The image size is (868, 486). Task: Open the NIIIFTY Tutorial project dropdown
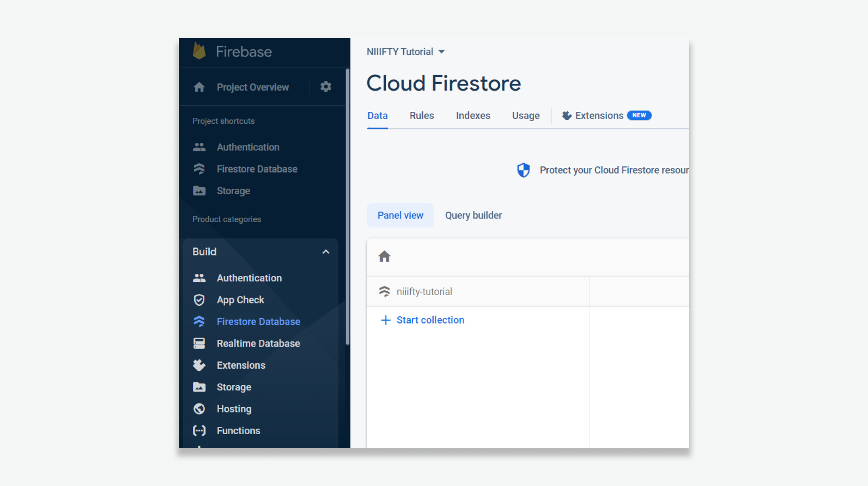[x=406, y=52]
